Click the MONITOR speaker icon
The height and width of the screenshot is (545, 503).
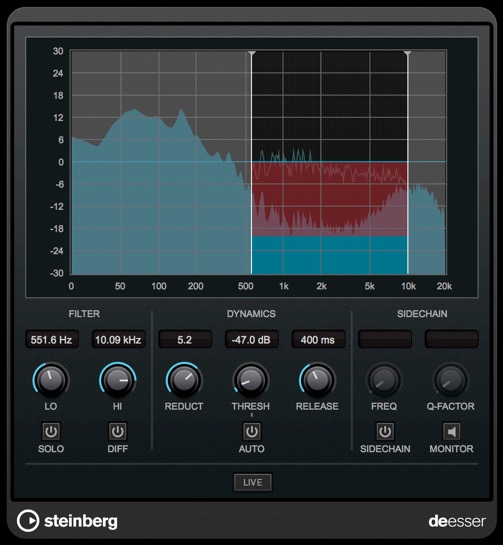tap(451, 431)
